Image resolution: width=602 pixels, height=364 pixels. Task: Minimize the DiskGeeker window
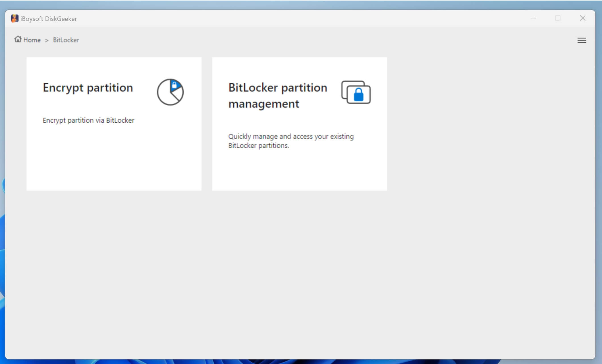point(533,18)
